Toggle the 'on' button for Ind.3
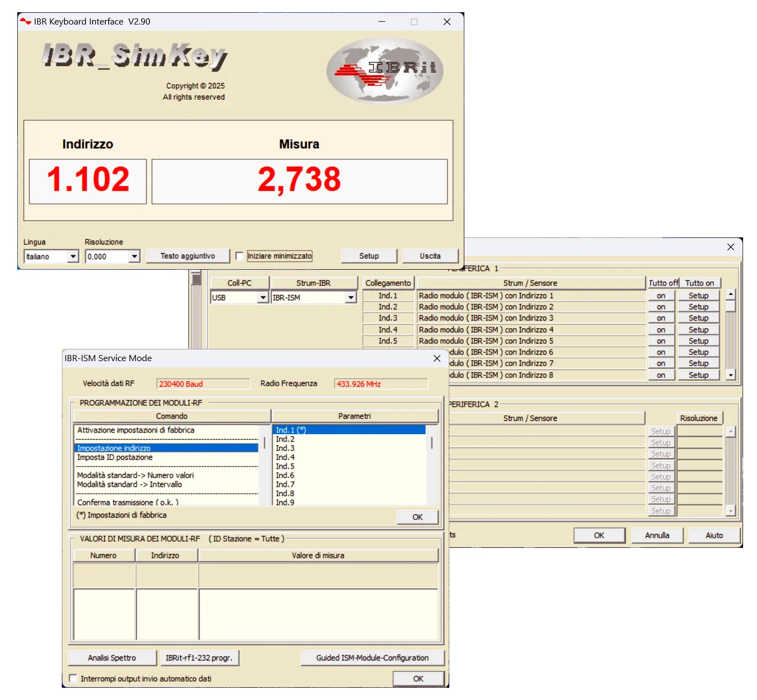The image size is (757, 700). point(661,318)
